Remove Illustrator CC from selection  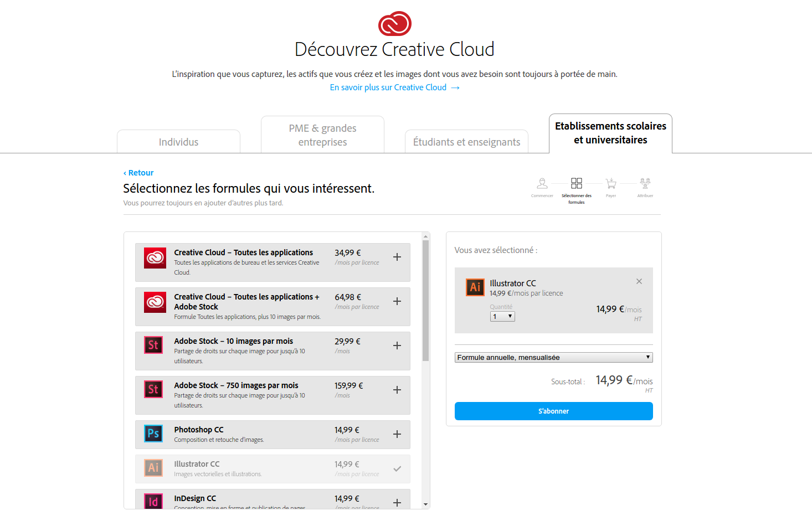639,281
